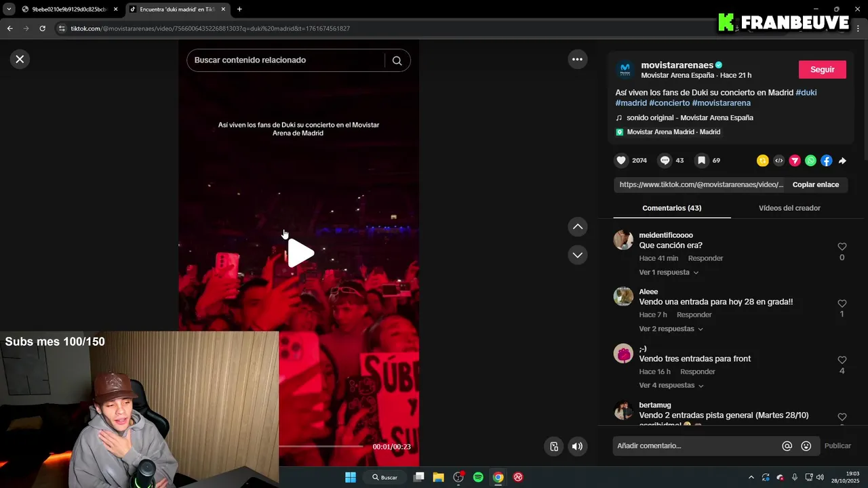
Task: Get the embed code icon
Action: pos(778,161)
